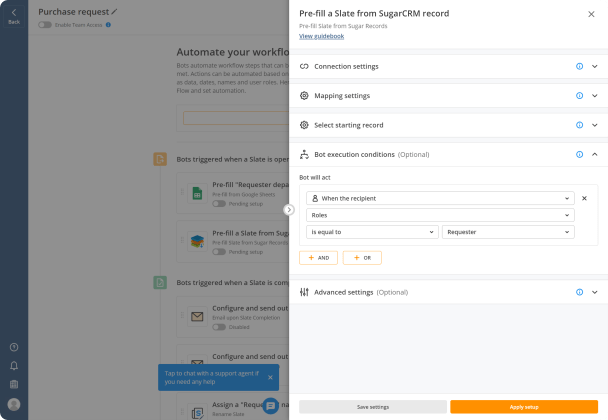Viewport: 608px width, 420px height.
Task: Add an AND condition
Action: [318, 258]
